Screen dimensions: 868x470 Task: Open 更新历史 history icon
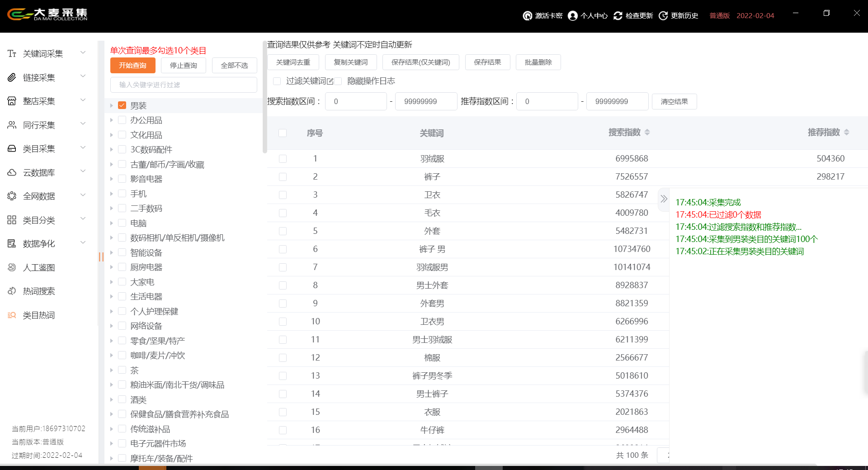[663, 16]
